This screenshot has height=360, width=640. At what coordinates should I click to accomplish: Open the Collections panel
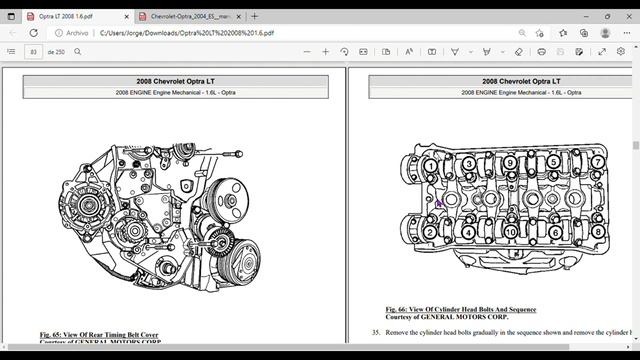tap(584, 33)
